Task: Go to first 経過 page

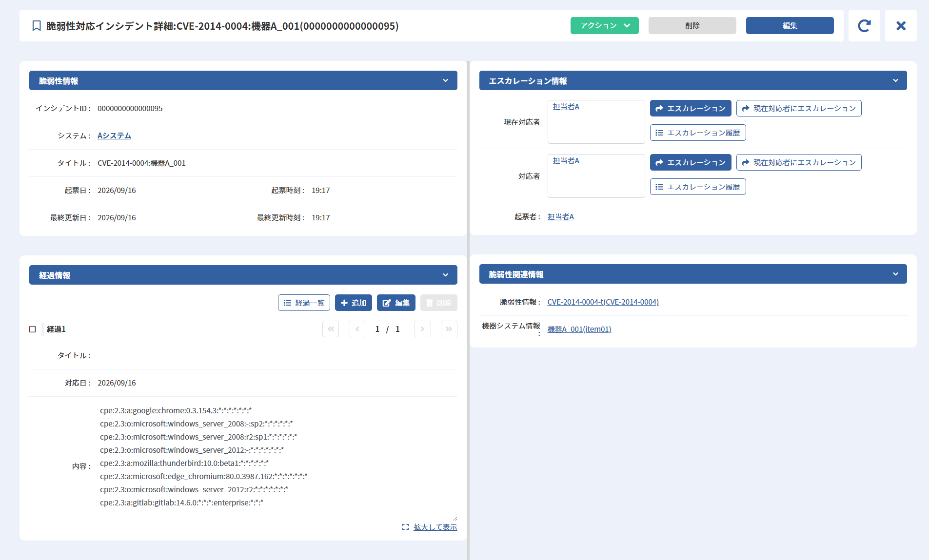Action: coord(331,329)
